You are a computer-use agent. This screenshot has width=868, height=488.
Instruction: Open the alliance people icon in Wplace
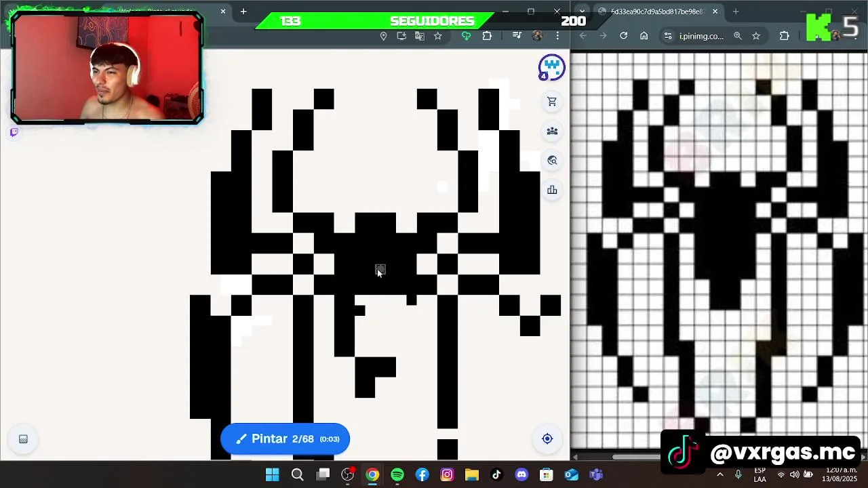coord(552,131)
